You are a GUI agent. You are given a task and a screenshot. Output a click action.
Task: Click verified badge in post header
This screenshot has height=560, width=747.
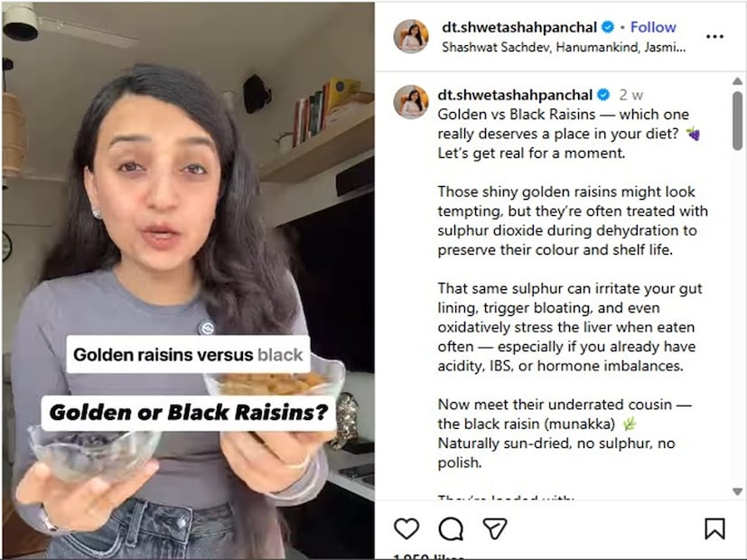coord(608,27)
